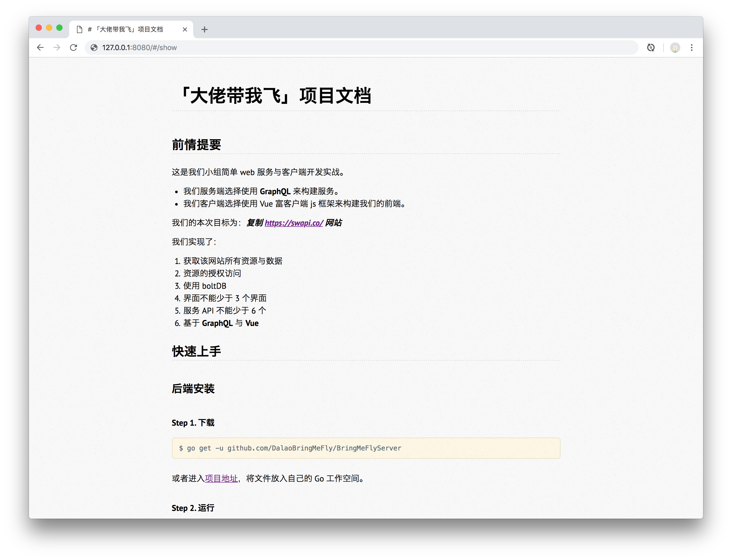732x560 pixels.
Task: Click the sync extension icon in toolbar
Action: (651, 48)
